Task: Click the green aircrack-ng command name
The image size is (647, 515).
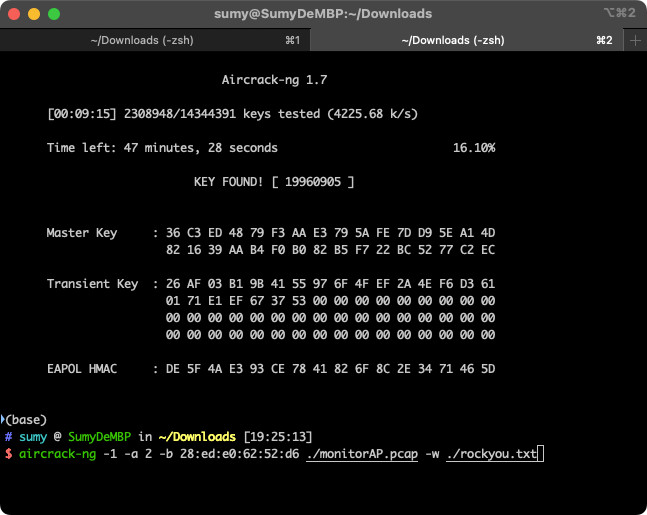Action: click(x=57, y=455)
